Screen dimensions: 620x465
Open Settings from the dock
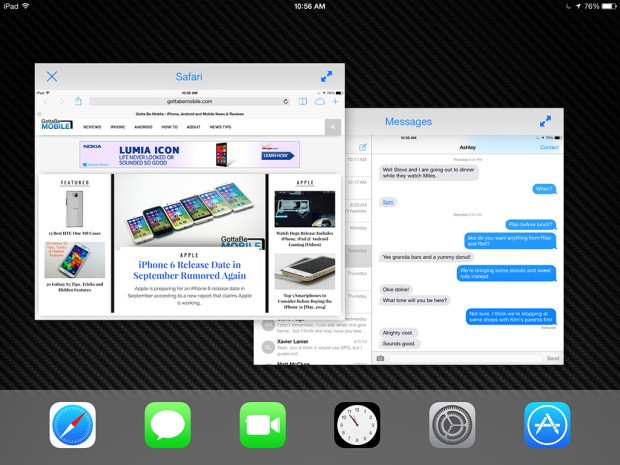452,425
